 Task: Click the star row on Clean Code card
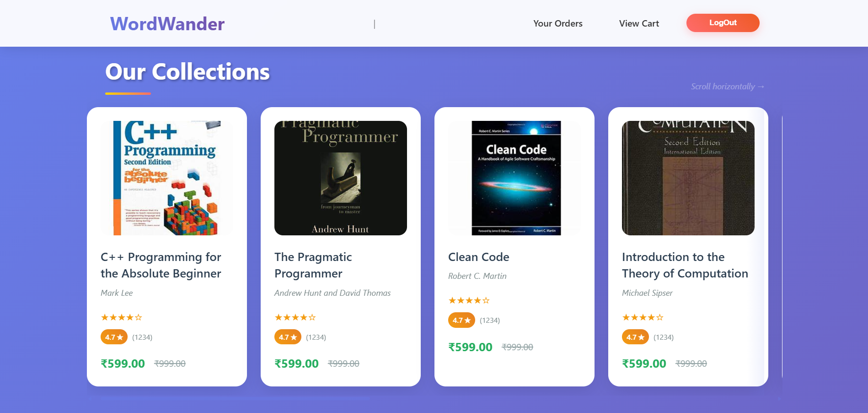point(469,300)
